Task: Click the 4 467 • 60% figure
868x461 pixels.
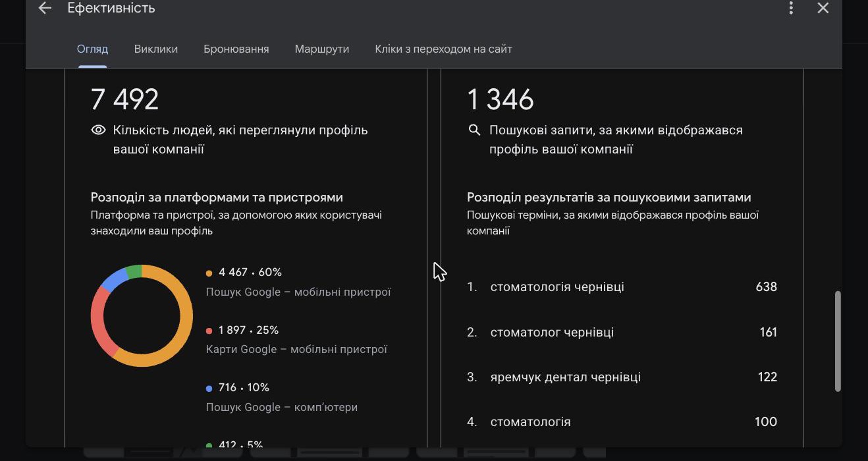Action: click(250, 273)
